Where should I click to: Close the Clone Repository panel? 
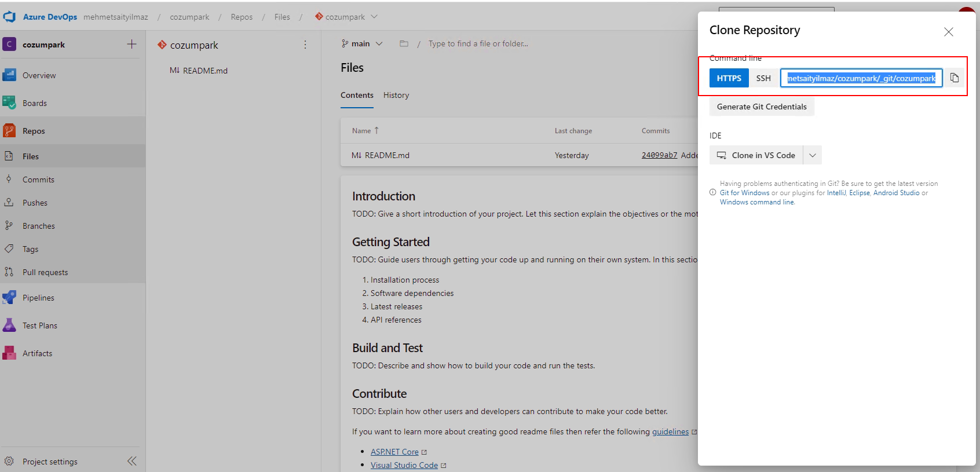(949, 32)
